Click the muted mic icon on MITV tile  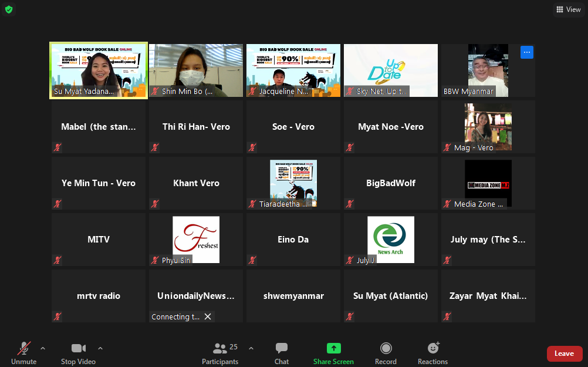coord(58,260)
